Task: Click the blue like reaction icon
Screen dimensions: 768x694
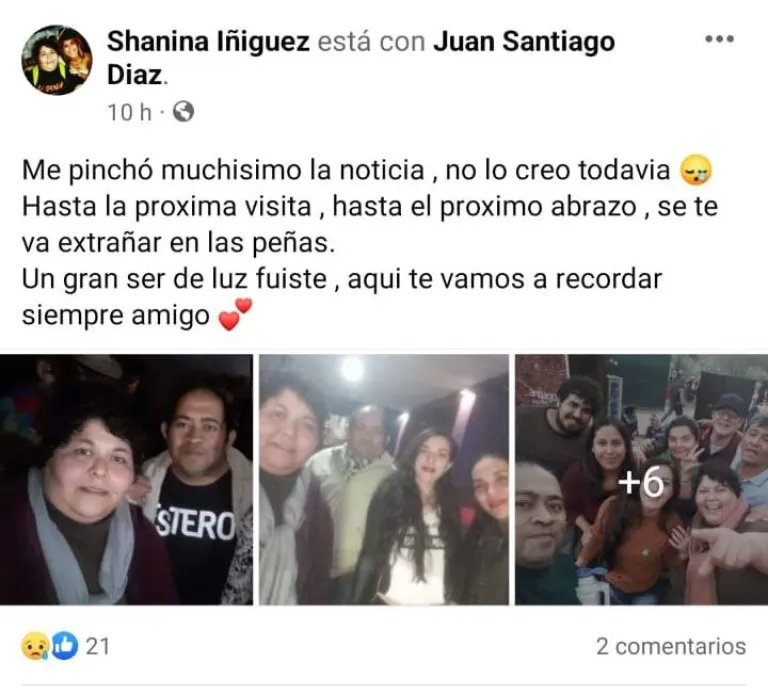Action: coord(64,646)
